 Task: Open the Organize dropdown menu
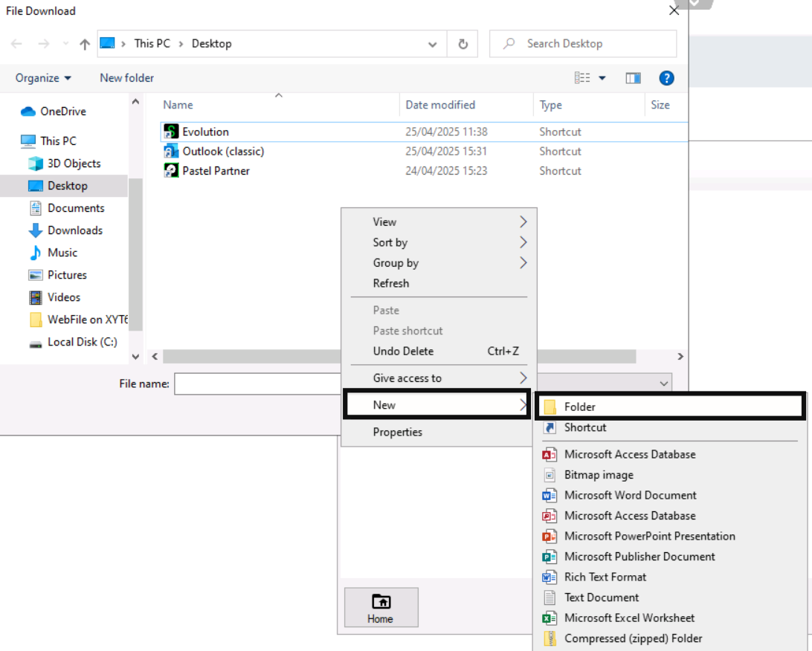click(43, 78)
